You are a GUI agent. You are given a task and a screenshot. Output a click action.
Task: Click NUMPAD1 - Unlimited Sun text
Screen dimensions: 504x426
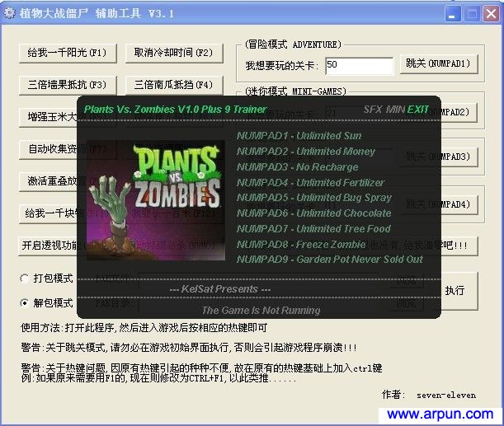(299, 136)
